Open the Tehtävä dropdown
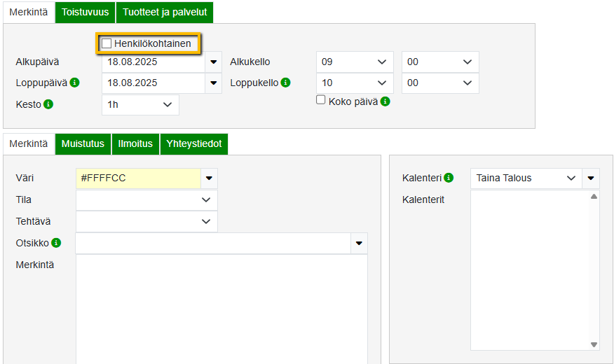The image size is (614, 364). (146, 221)
